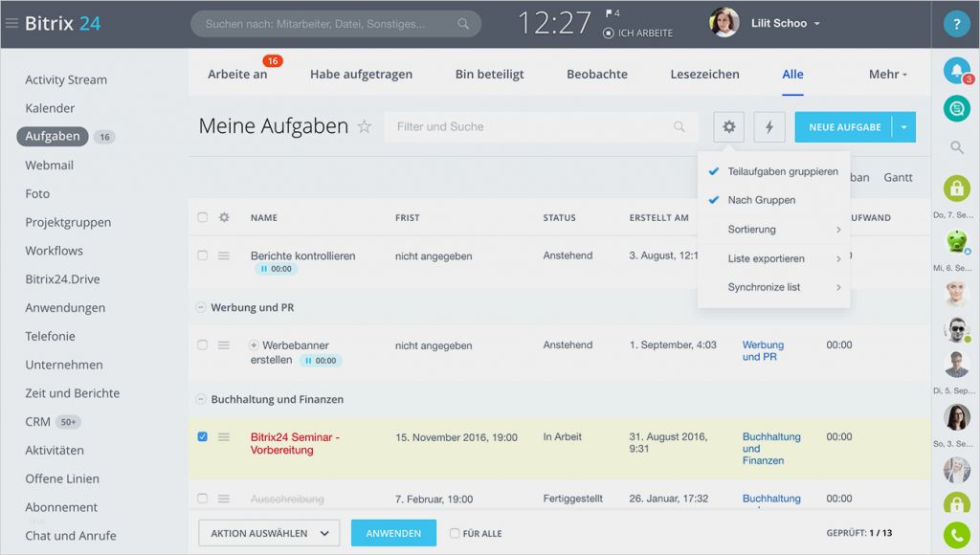Open the hamburger menu next to Bitrix24 logo

[x=13, y=21]
